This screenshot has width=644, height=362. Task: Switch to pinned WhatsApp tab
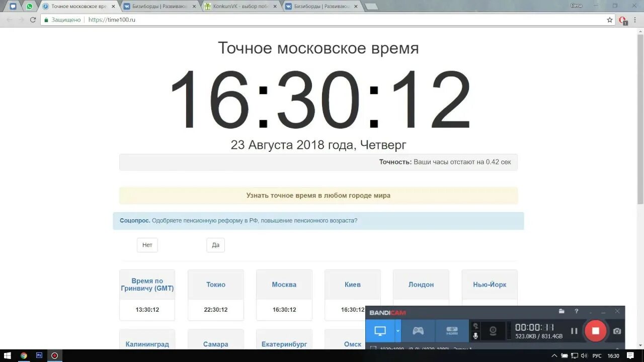tap(29, 7)
